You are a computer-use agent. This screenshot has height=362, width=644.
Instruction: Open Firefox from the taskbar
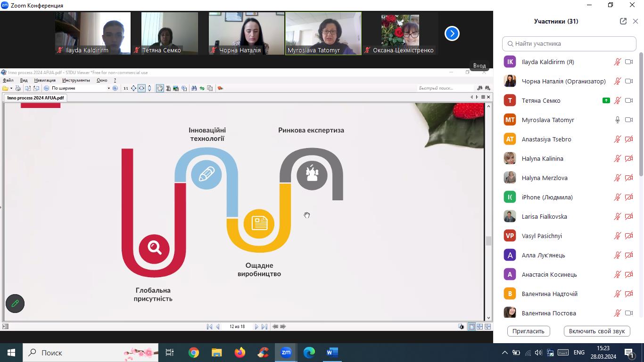240,353
